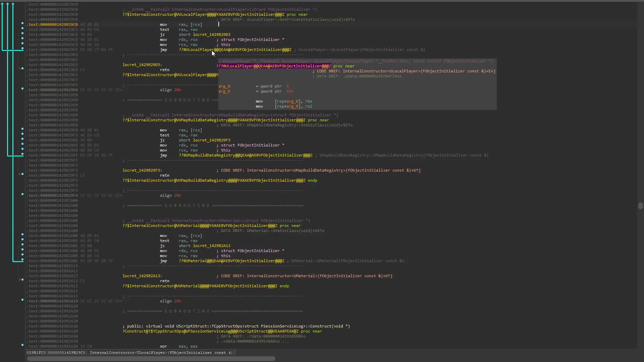Toggle breakpoint dot at address 1429B2A00

pos(22,234)
